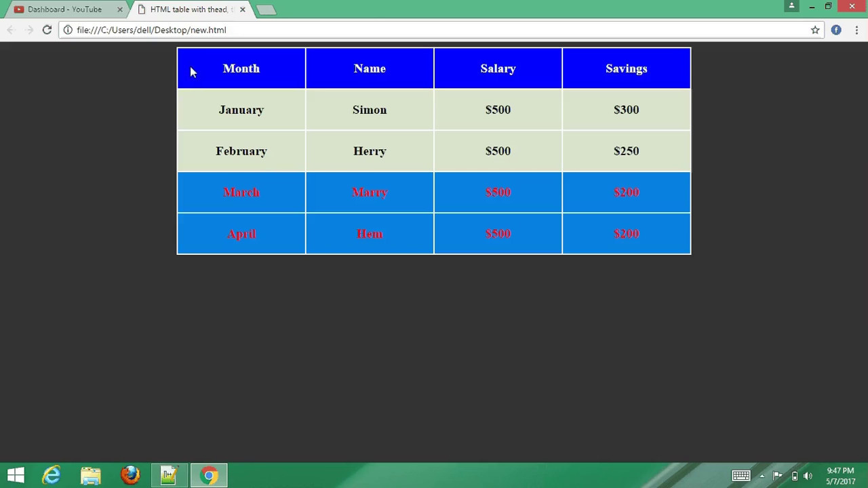This screenshot has width=868, height=488.
Task: Click the Hem cell
Action: [370, 234]
